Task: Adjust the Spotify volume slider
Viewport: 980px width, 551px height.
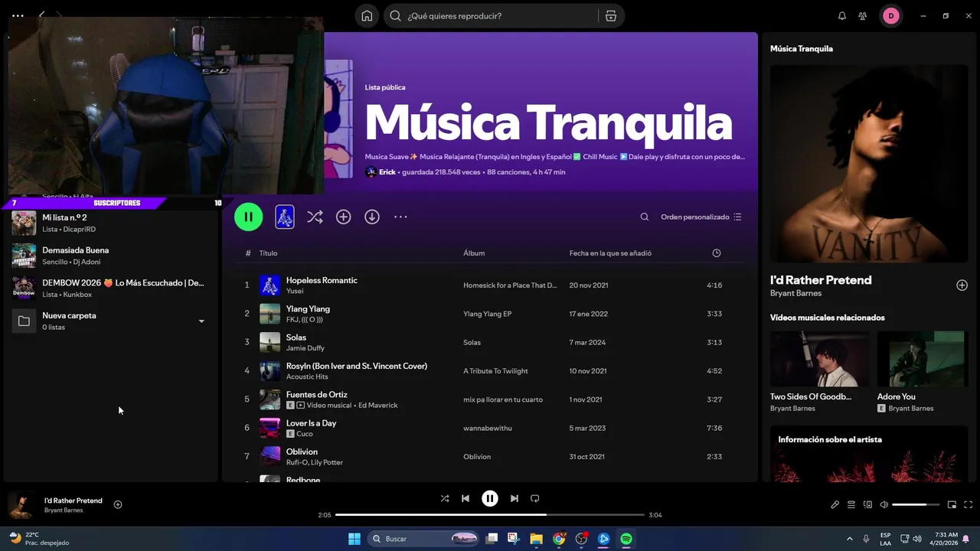Action: point(916,504)
